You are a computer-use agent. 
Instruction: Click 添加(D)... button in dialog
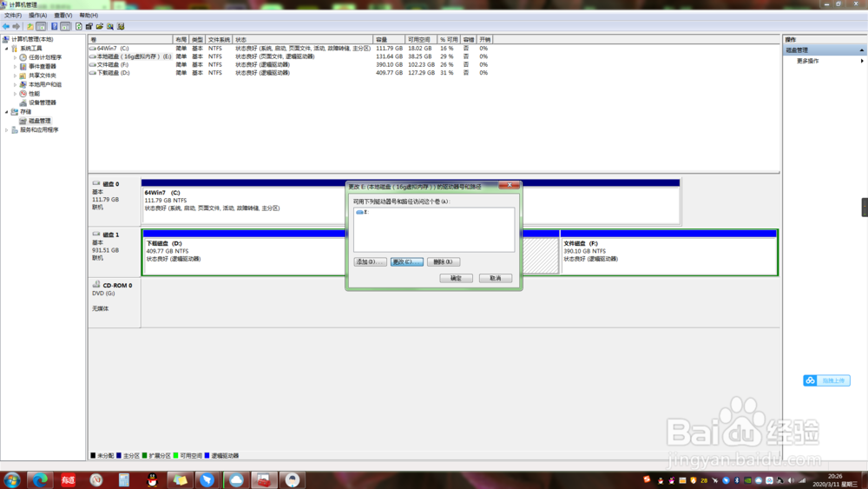[370, 262]
